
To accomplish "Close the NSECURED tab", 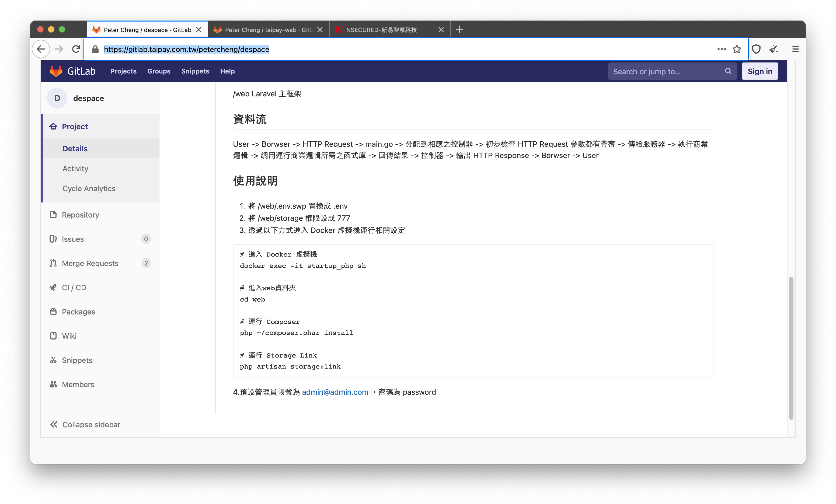I will pyautogui.click(x=441, y=30).
